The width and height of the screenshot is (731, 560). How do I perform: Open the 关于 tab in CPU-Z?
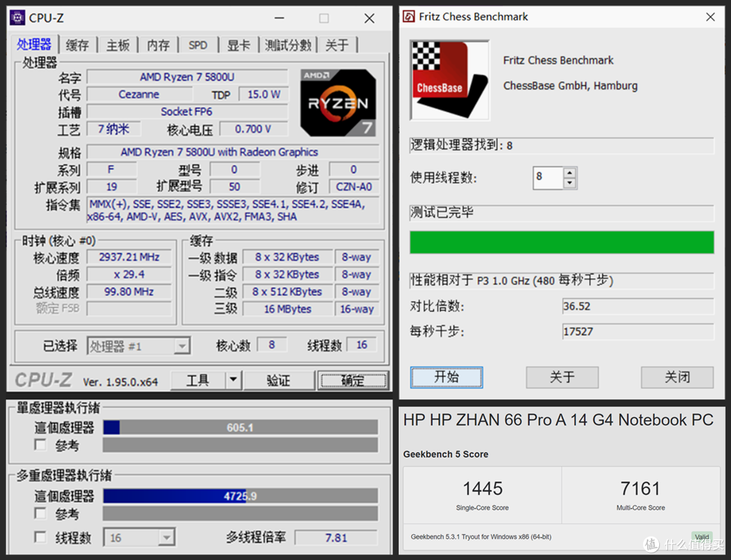point(337,45)
